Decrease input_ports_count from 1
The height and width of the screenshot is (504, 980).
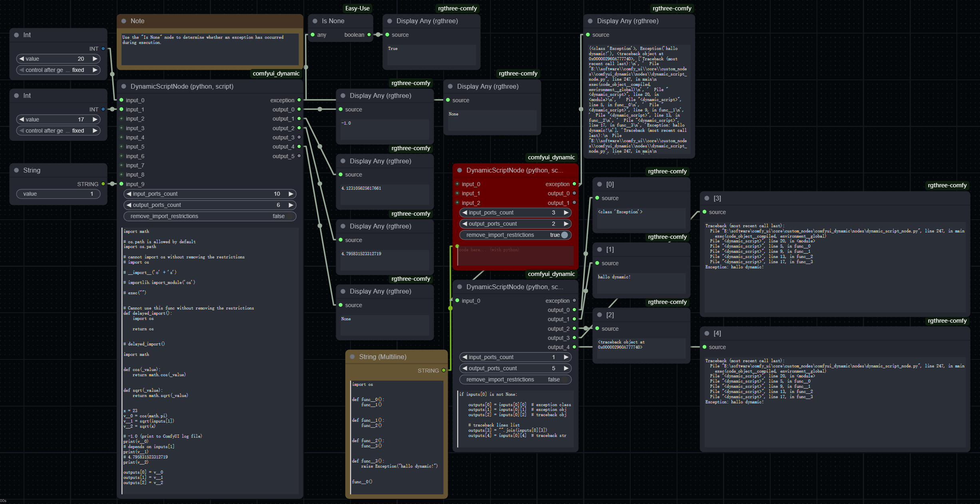pyautogui.click(x=465, y=357)
